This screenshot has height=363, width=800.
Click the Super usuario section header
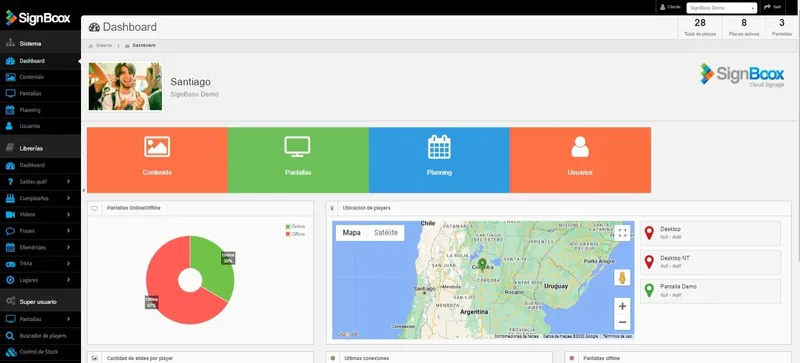click(x=40, y=302)
